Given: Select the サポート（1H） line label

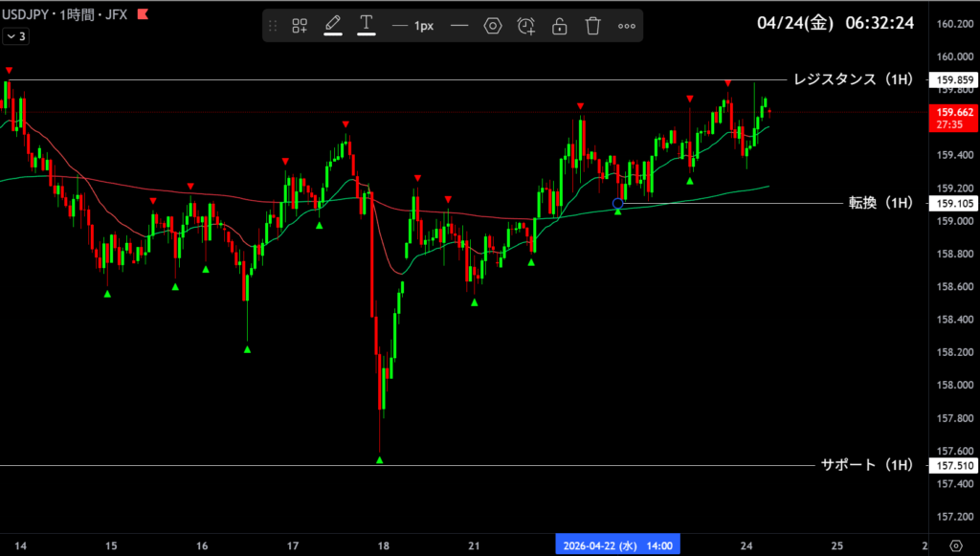Looking at the screenshot, I should coord(861,465).
